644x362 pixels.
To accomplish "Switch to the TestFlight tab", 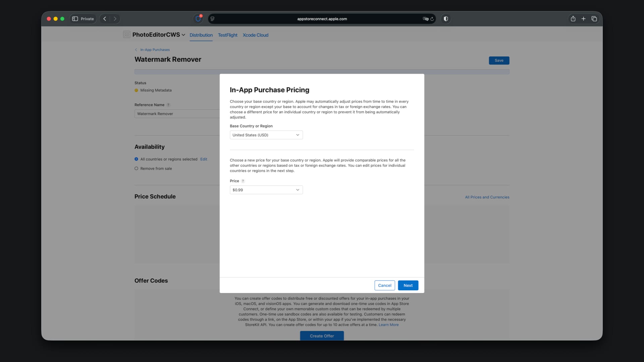I will coord(227,35).
